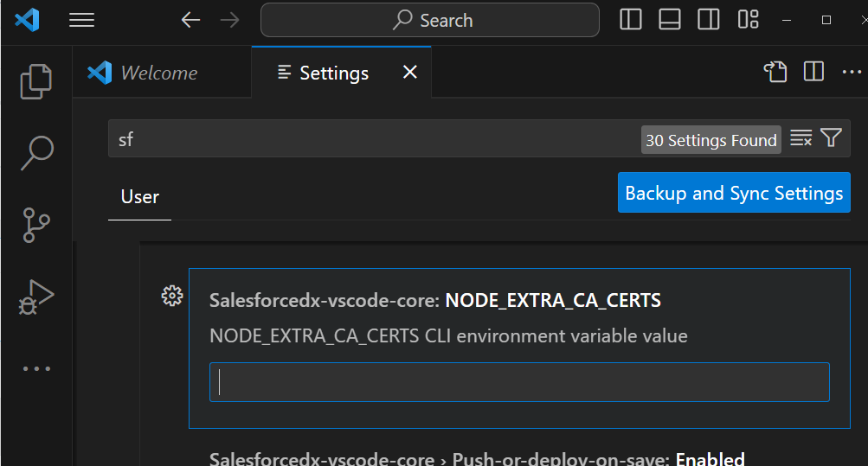Screen dimensions: 868x466
Task: Open the gear menu for NODE_EXTRA_CA_CERTS
Action: 172,296
